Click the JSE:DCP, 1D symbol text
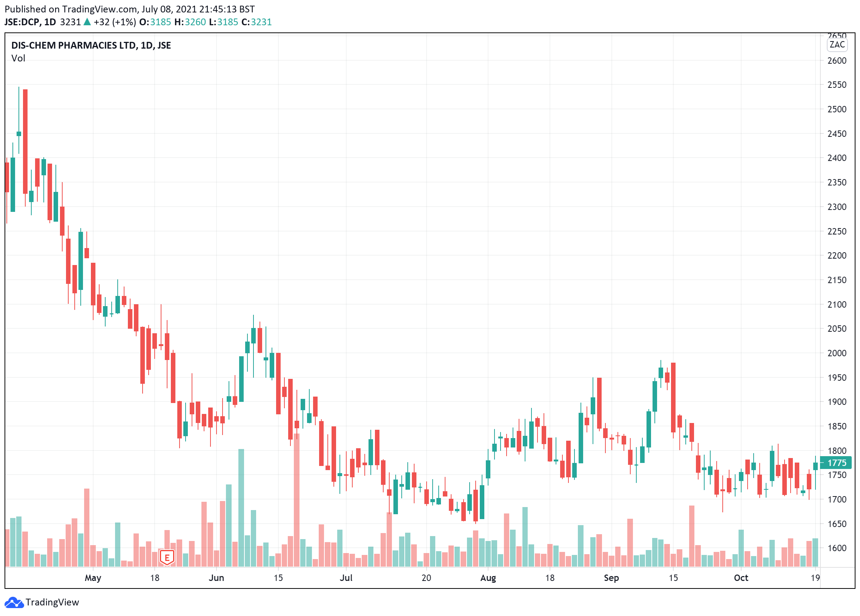This screenshot has width=860, height=616. point(30,22)
